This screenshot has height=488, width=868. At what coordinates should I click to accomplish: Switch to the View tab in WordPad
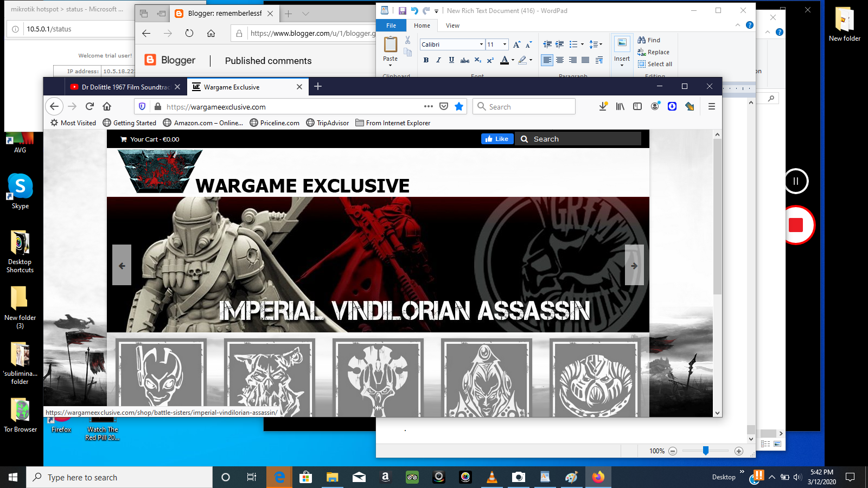452,25
